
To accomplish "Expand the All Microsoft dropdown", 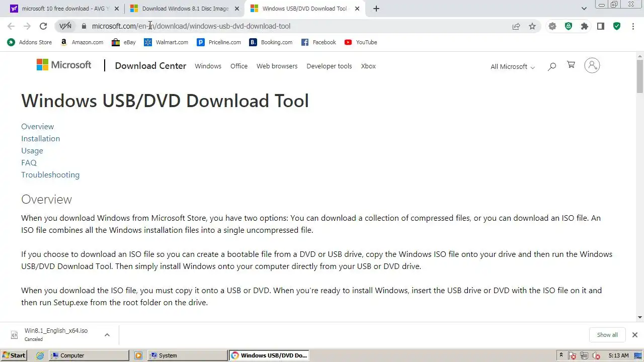I will click(x=513, y=66).
